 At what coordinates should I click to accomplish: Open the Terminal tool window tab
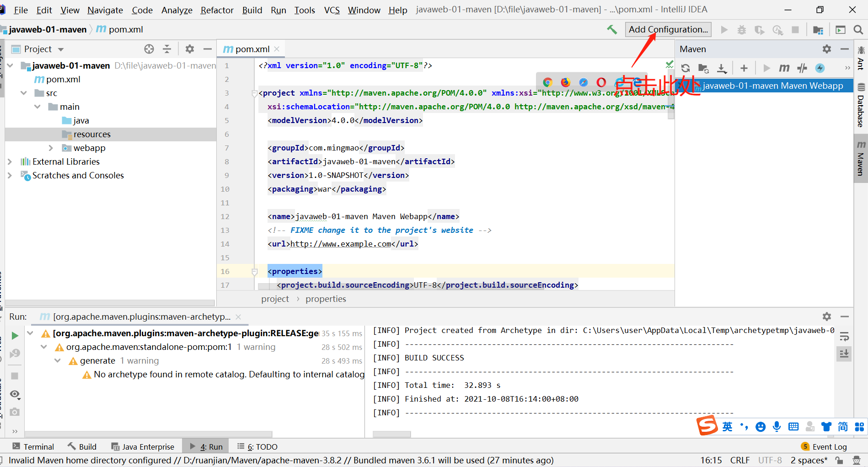33,447
